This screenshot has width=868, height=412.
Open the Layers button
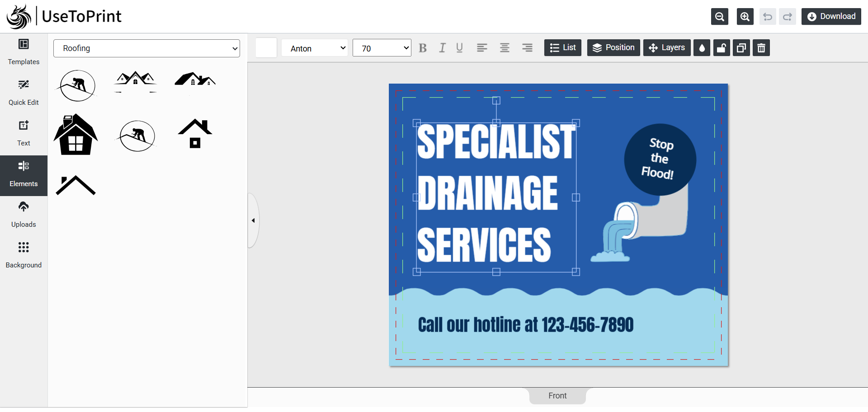[x=666, y=48]
